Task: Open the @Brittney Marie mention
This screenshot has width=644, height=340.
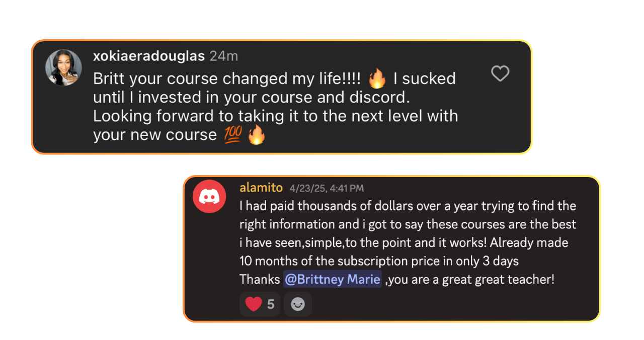Action: 332,279
